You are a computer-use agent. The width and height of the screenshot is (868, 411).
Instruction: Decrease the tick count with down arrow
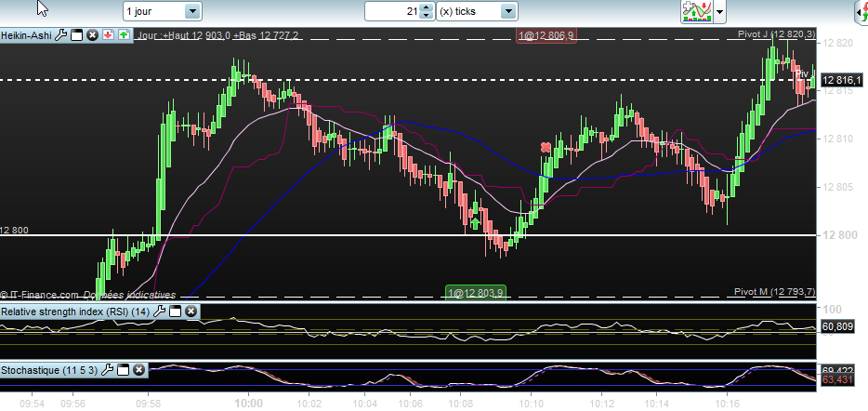pyautogui.click(x=425, y=16)
